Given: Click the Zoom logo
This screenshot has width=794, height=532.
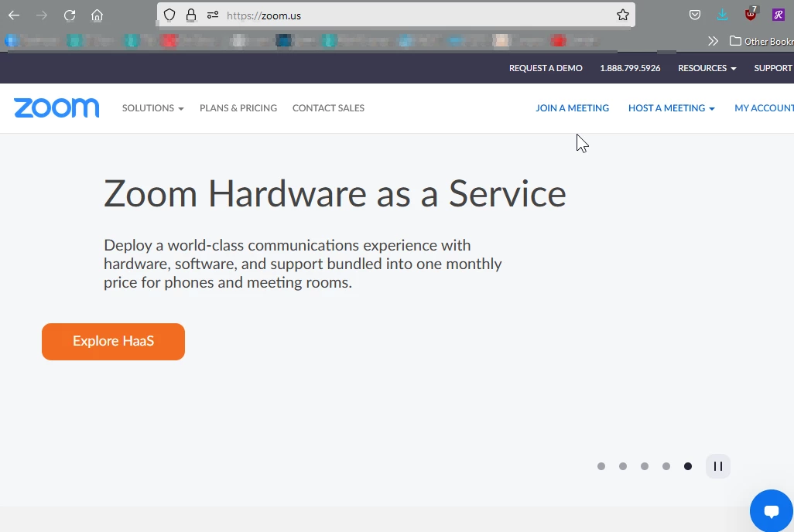Looking at the screenshot, I should 56,107.
